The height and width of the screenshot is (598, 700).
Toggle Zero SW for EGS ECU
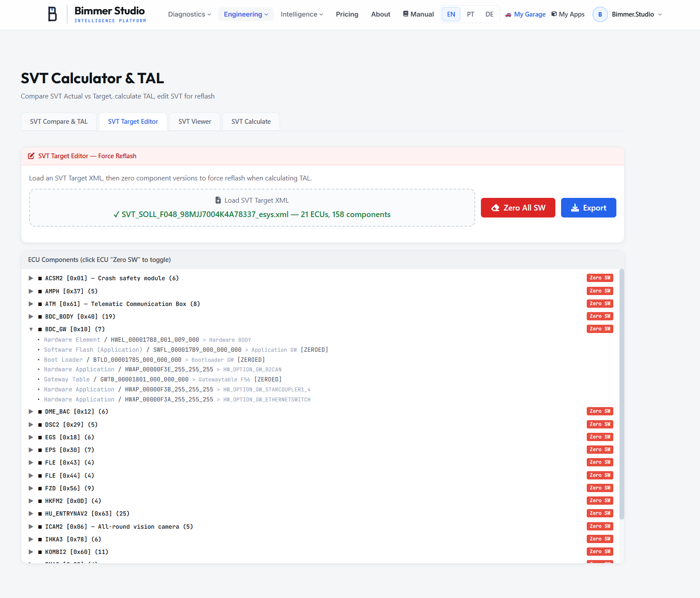[x=600, y=437]
